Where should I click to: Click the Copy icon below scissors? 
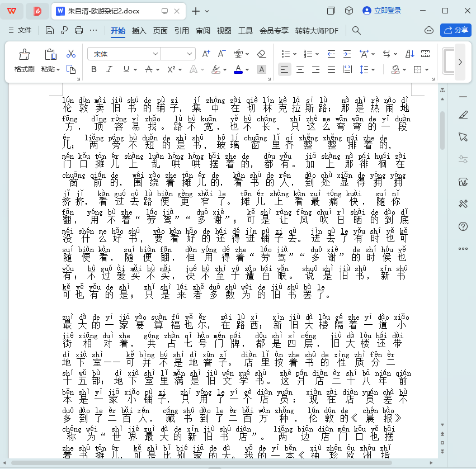[71, 69]
